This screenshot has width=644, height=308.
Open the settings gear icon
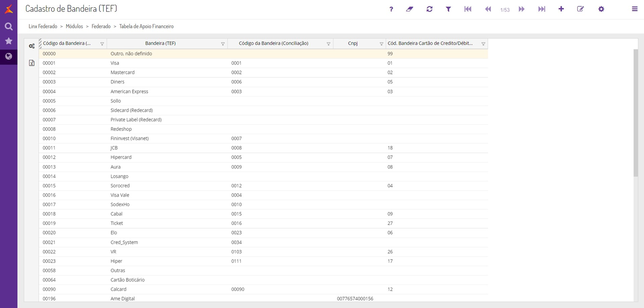coord(601,9)
